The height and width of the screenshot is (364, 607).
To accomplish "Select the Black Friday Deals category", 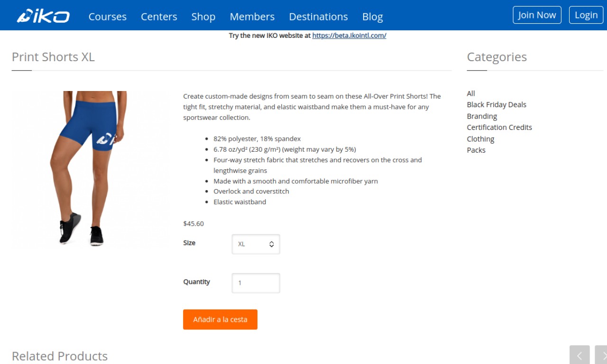I will click(x=497, y=105).
